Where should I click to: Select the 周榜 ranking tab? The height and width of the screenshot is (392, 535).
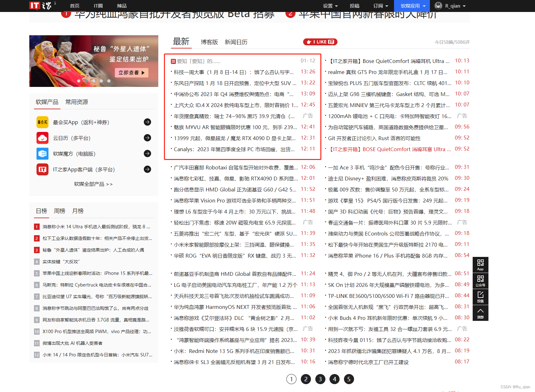(59, 211)
